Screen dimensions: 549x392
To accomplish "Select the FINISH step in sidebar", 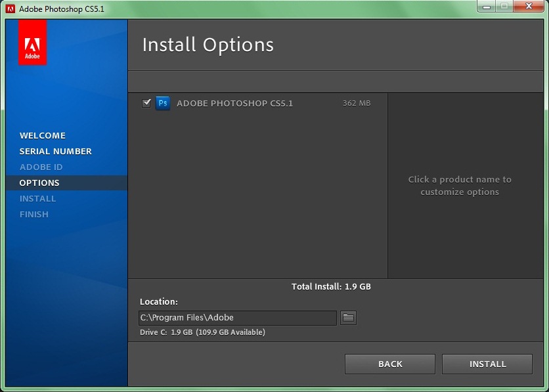I will (x=34, y=214).
